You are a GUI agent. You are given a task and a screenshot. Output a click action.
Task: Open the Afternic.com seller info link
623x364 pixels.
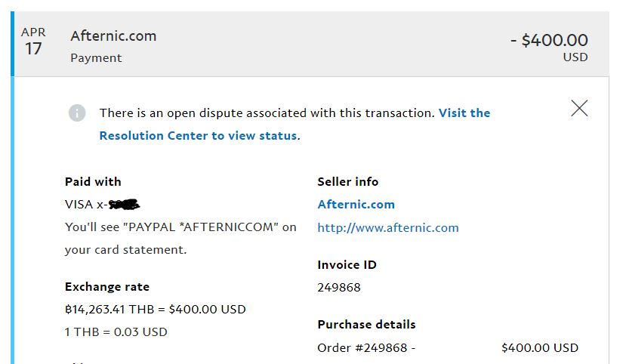tap(356, 205)
